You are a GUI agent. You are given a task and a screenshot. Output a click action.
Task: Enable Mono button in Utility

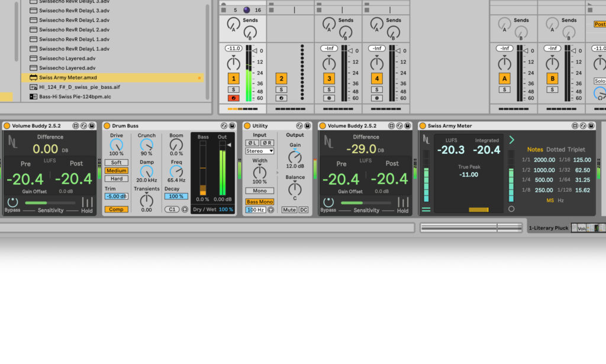pos(259,191)
